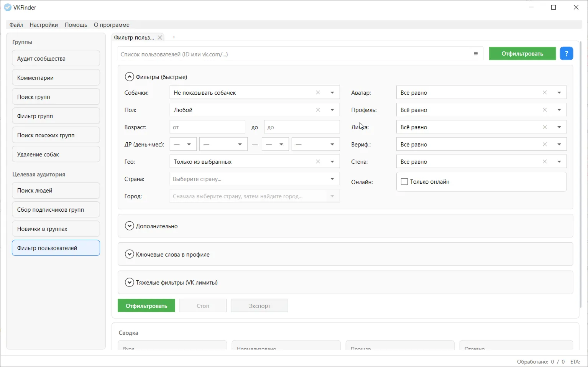The image size is (588, 367).
Task: Clear the Стена filter value
Action: (544, 161)
